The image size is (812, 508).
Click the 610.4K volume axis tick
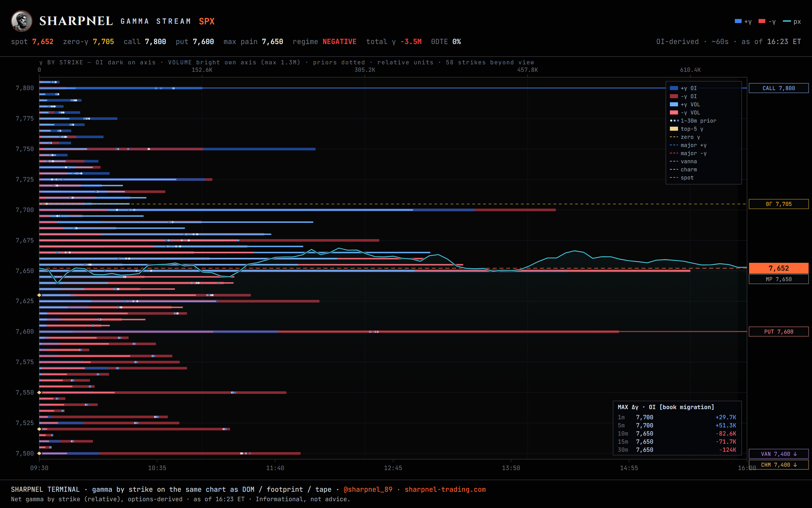[690, 70]
